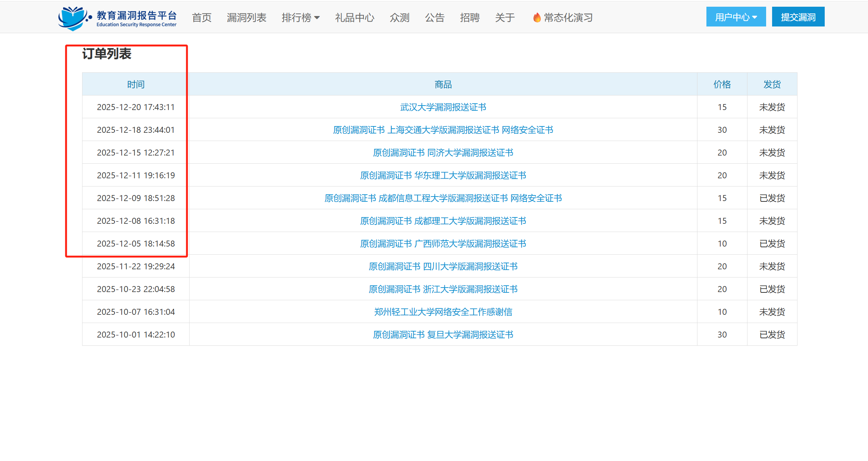This screenshot has height=461, width=868.
Task: Expand the 排行榜 dropdown menu
Action: click(300, 18)
